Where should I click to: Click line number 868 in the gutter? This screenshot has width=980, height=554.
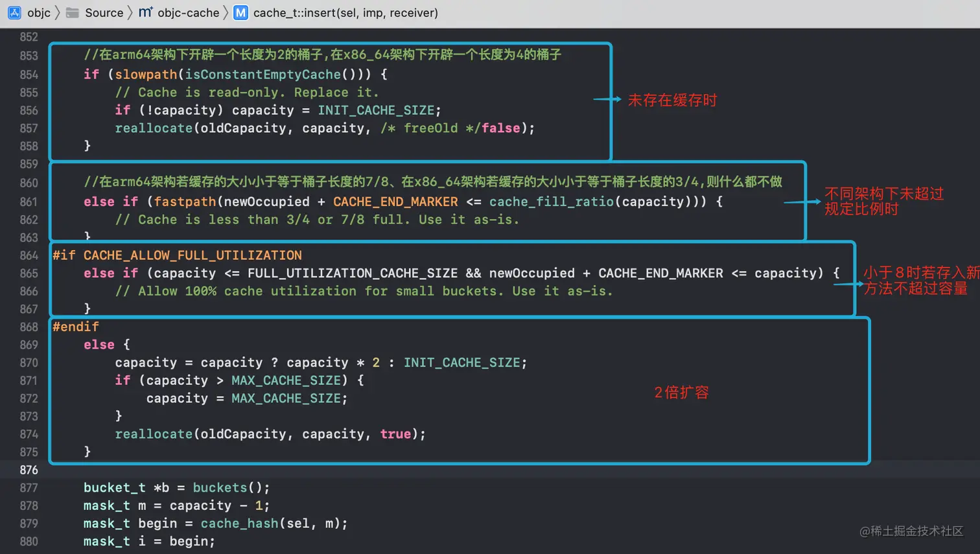point(29,327)
